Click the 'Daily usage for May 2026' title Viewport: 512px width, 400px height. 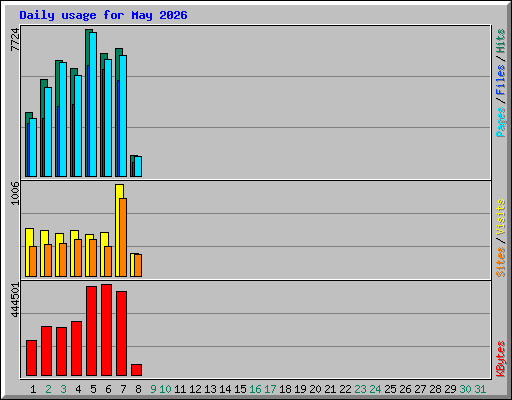click(x=103, y=15)
